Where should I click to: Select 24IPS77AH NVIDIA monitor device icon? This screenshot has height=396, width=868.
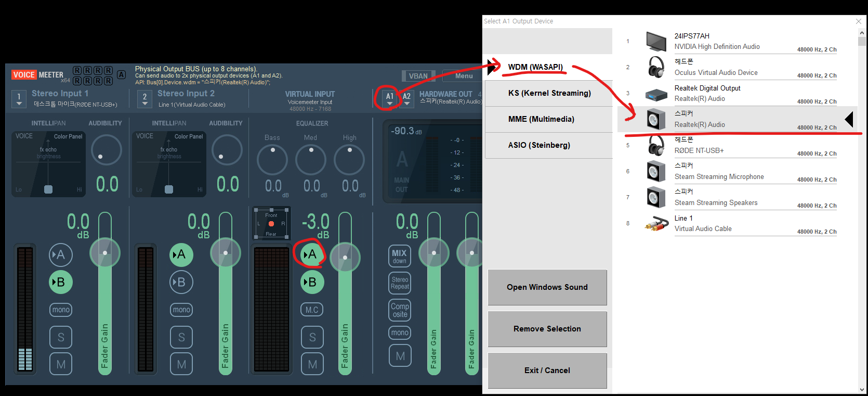[656, 41]
